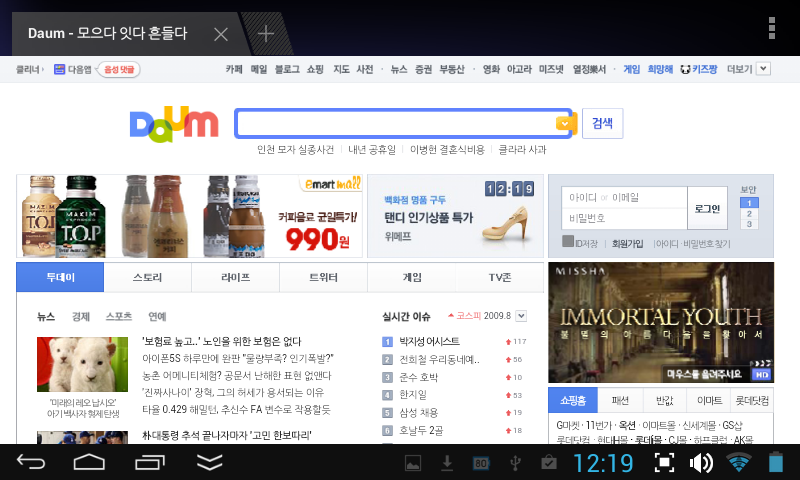
Task: Switch to the 라이프 tab
Action: pyautogui.click(x=236, y=277)
